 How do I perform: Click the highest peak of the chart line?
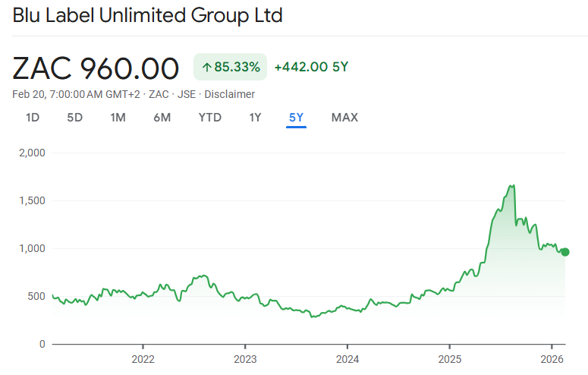point(514,185)
